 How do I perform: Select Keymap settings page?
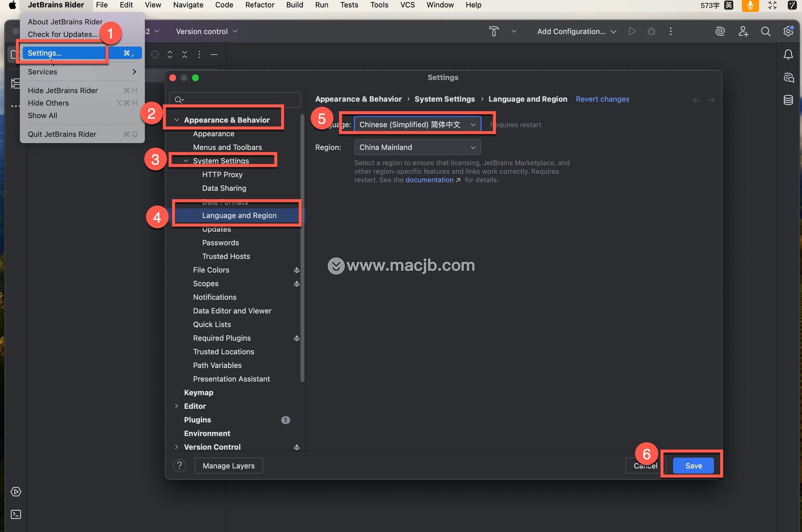click(198, 393)
